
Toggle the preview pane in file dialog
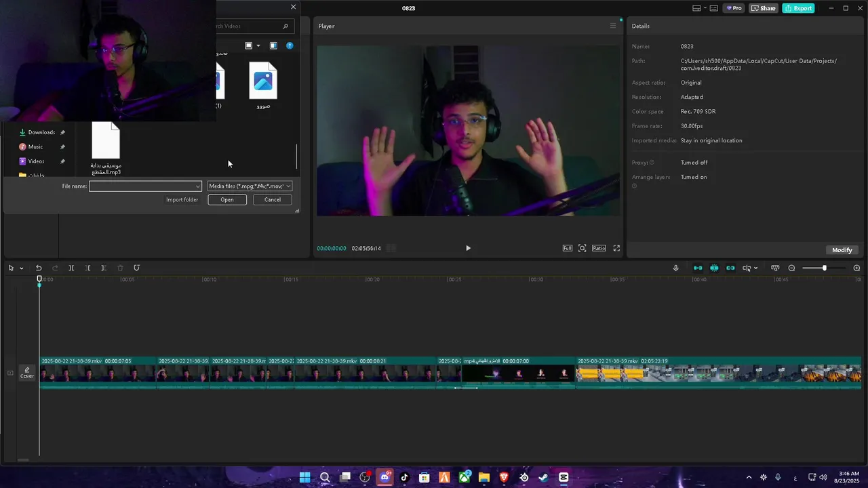[273, 46]
